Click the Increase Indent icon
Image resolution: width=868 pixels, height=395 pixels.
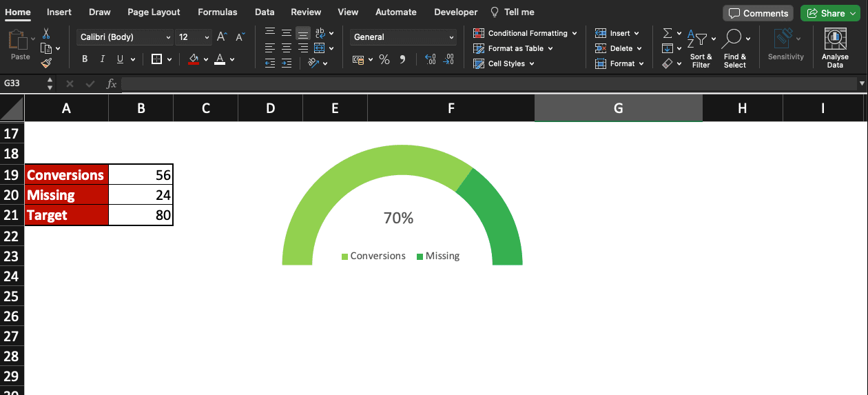(x=287, y=63)
